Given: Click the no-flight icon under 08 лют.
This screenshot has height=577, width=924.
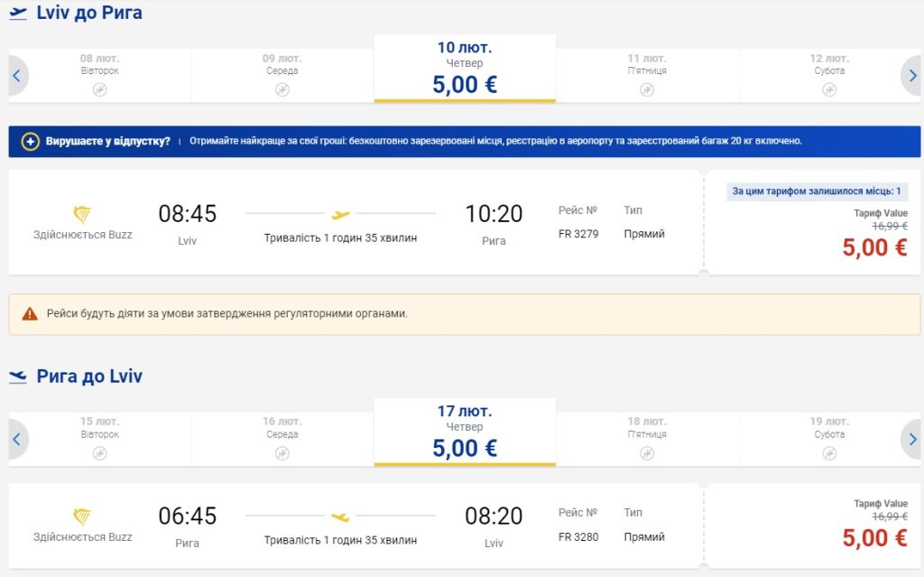Looking at the screenshot, I should pos(99,89).
